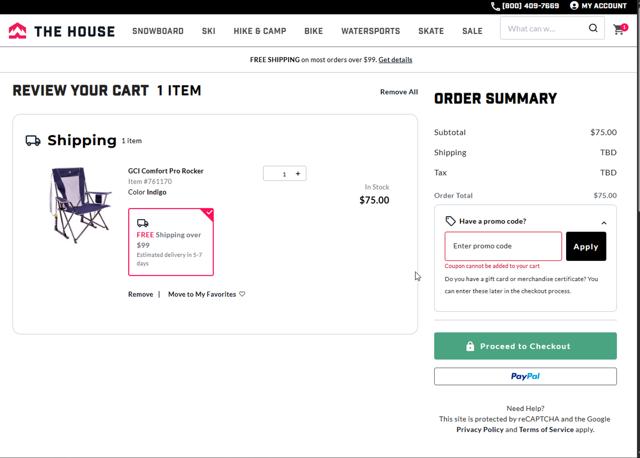This screenshot has width=640, height=458.
Task: Proceed to Checkout
Action: [x=525, y=346]
